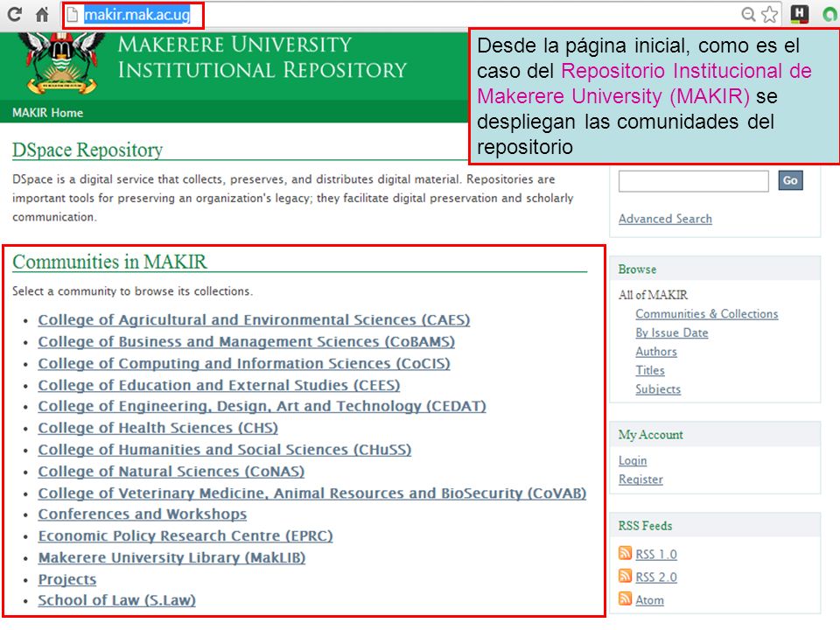Screen dimensions: 840x630
Task: Open College of Veterinary Medicine (CoVAB) community
Action: pos(312,493)
